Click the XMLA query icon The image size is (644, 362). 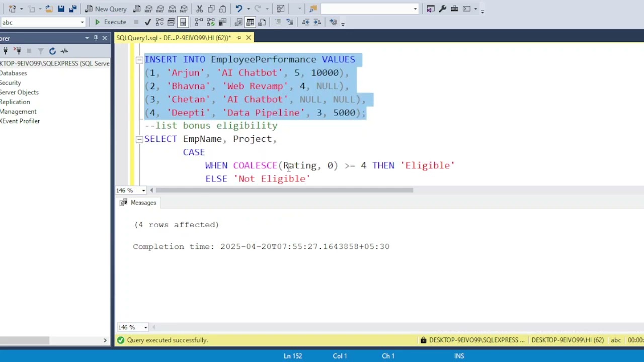click(172, 9)
